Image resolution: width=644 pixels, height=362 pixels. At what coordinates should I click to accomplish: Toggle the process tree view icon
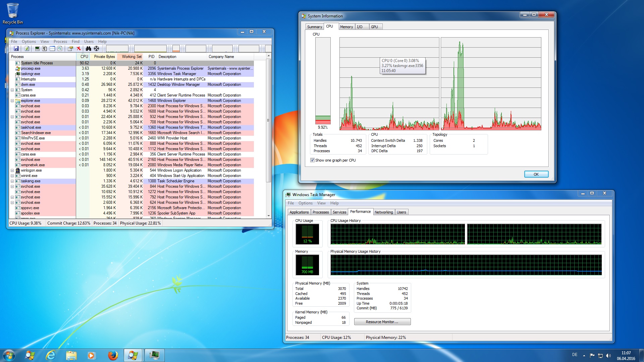(44, 49)
